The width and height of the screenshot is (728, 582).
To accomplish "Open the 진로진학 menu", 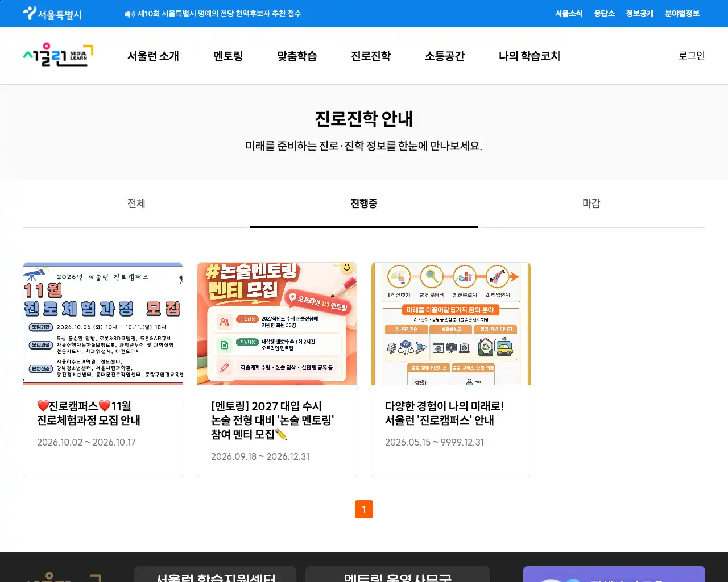I will point(371,56).
